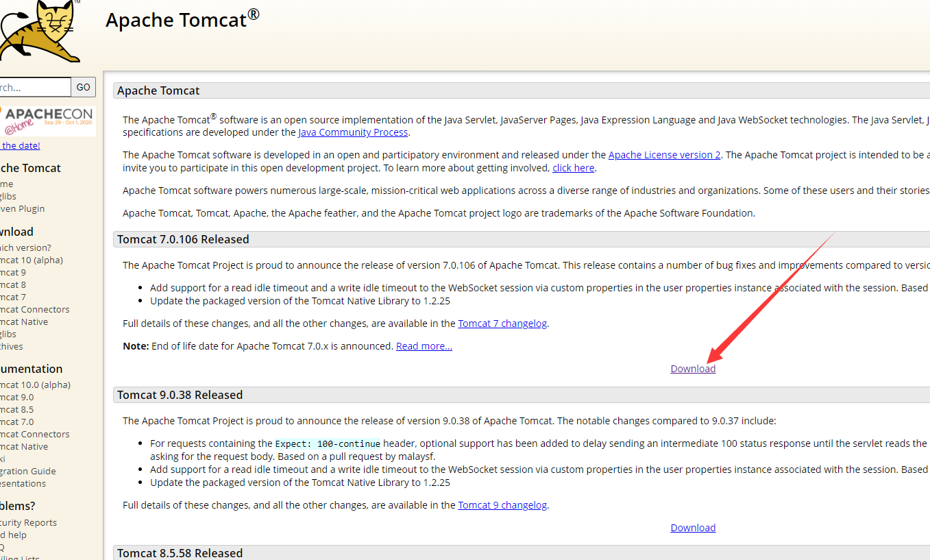This screenshot has height=560, width=930.
Task: Click Read more about Tomcat 7.0.x end of life
Action: pos(424,346)
